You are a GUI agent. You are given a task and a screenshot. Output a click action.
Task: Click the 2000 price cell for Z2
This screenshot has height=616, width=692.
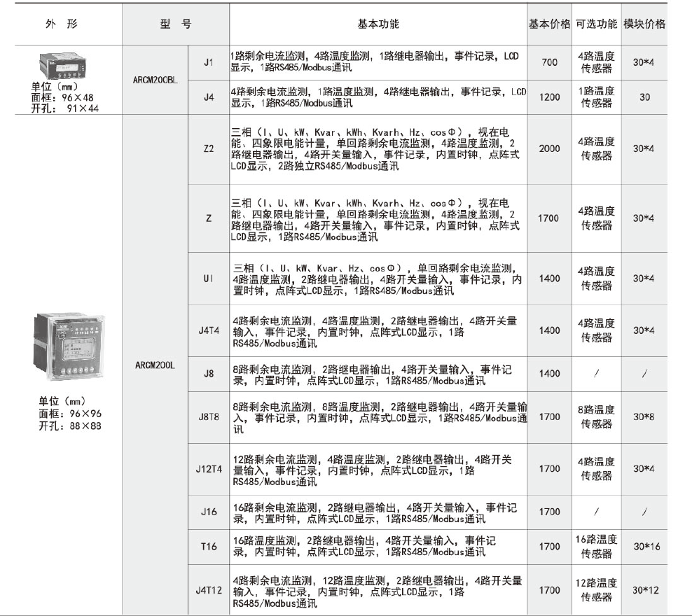[x=548, y=149]
